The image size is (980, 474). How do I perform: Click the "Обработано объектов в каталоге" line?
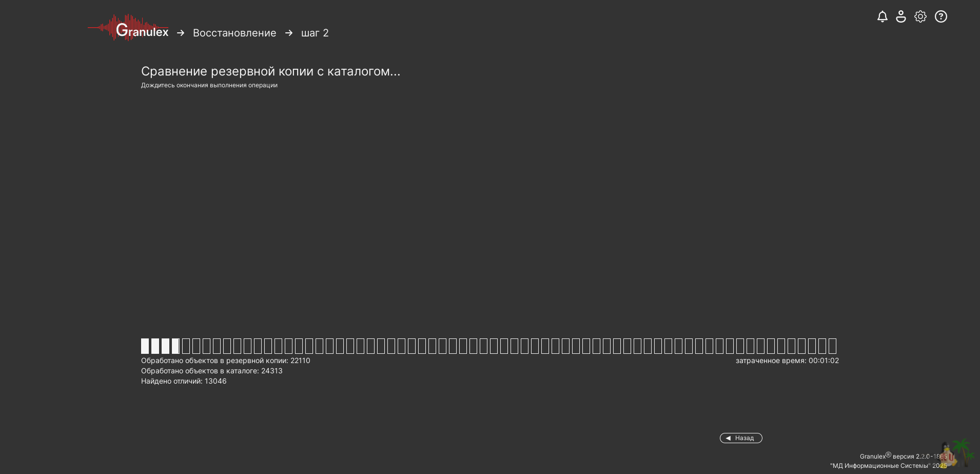(x=211, y=371)
